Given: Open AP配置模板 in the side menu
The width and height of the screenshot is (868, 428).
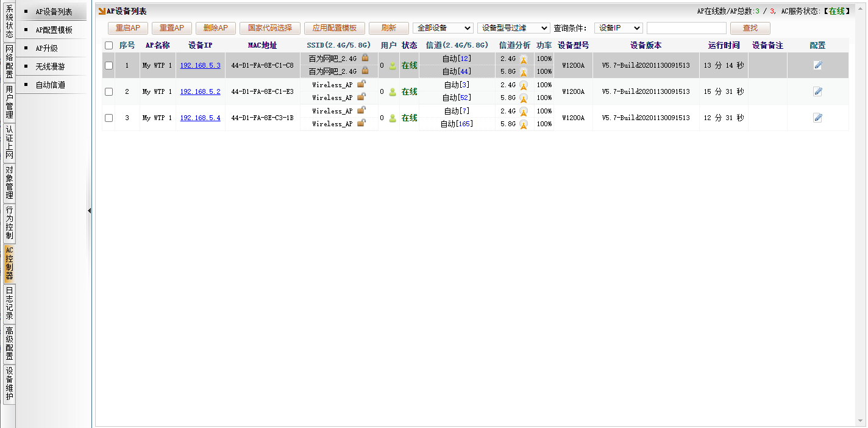Looking at the screenshot, I should (54, 30).
